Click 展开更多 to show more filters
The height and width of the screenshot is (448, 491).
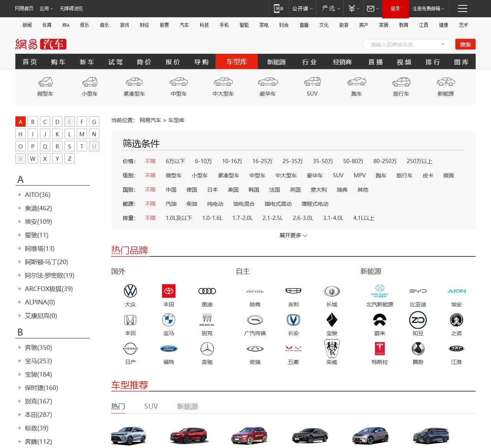[293, 235]
